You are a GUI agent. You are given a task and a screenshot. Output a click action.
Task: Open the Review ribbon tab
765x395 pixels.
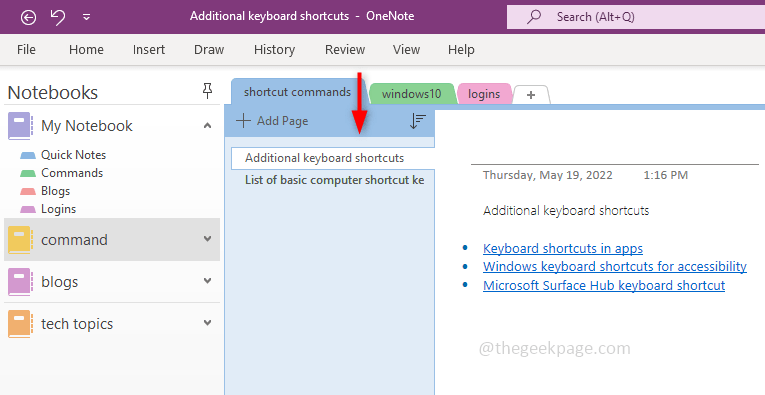(x=345, y=50)
